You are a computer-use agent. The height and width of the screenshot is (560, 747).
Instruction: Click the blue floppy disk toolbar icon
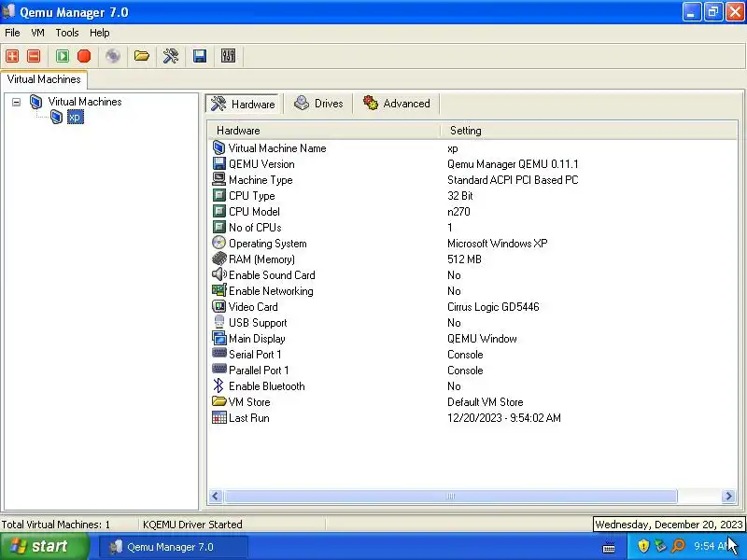(x=200, y=56)
